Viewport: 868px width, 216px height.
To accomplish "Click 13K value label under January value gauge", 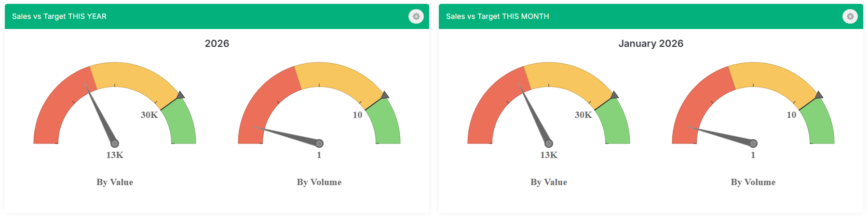I will click(x=549, y=155).
